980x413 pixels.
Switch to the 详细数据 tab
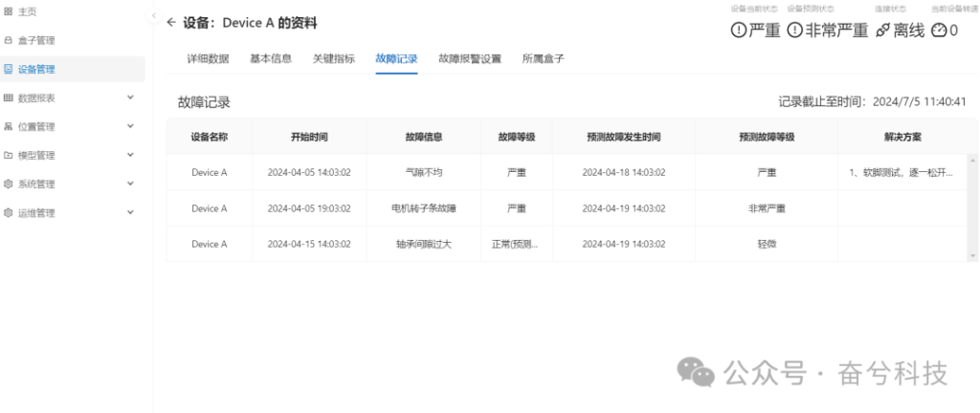point(208,58)
